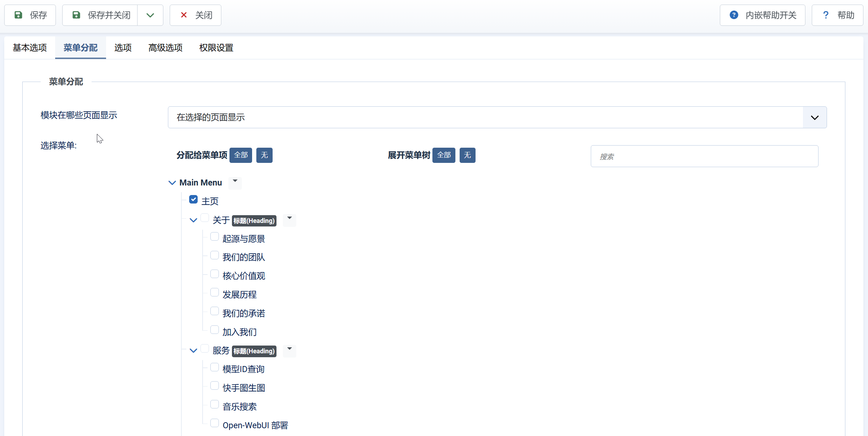
Task: Uncheck the 主页 menu item checkbox
Action: coord(193,199)
